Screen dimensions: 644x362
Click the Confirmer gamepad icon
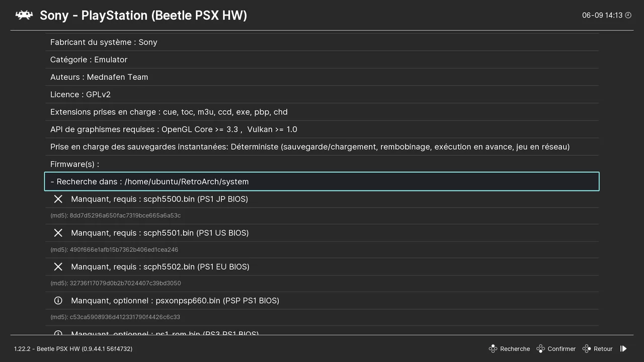[x=540, y=348]
